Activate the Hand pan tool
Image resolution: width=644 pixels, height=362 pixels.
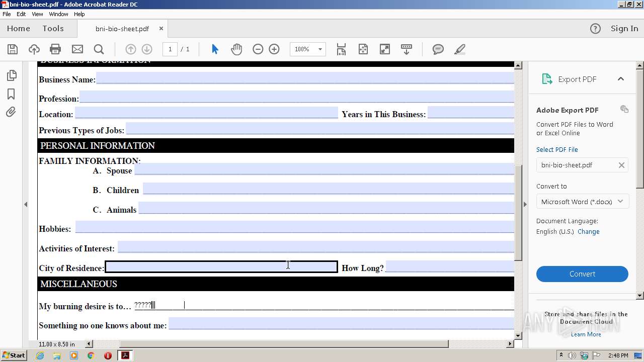[236, 49]
